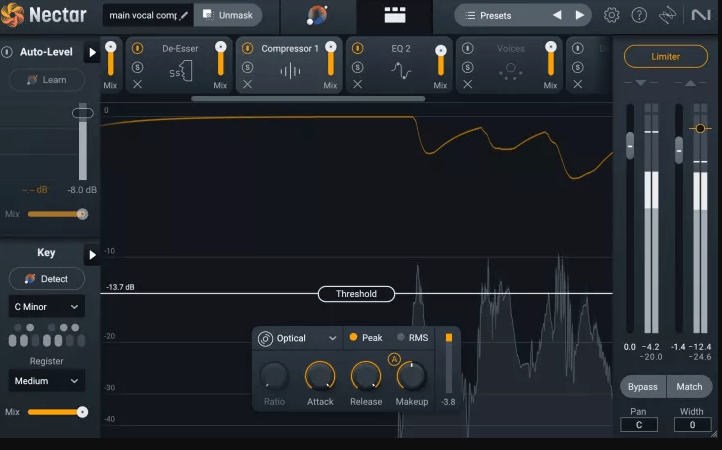Open the C Minor key dropdown
This screenshot has height=450, width=722.
(x=47, y=307)
